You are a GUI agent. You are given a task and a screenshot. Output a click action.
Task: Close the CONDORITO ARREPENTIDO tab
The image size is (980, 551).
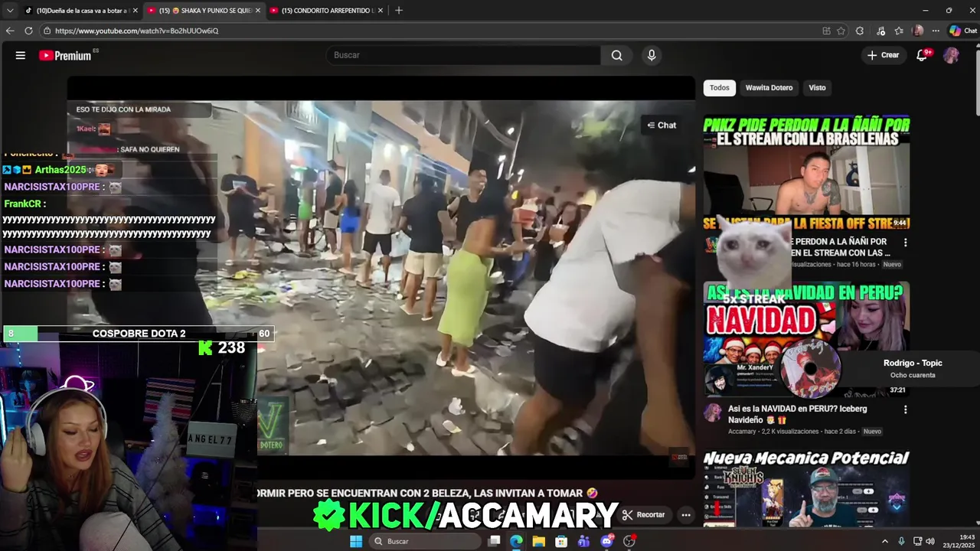[381, 10]
